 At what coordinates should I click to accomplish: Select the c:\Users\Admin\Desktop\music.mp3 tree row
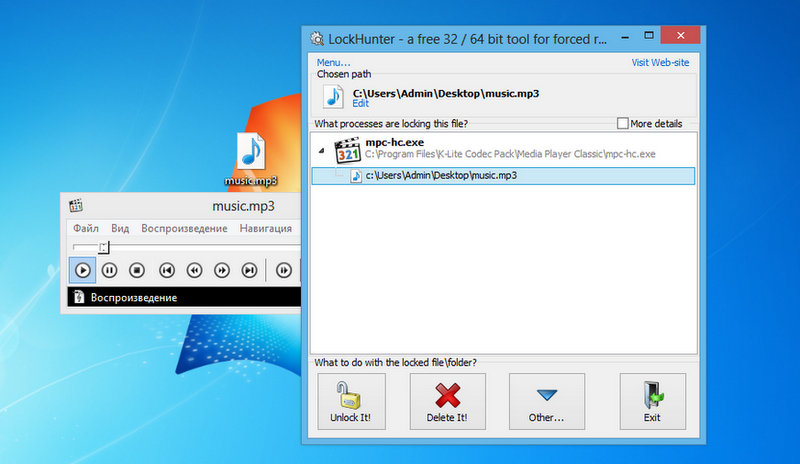tap(503, 176)
